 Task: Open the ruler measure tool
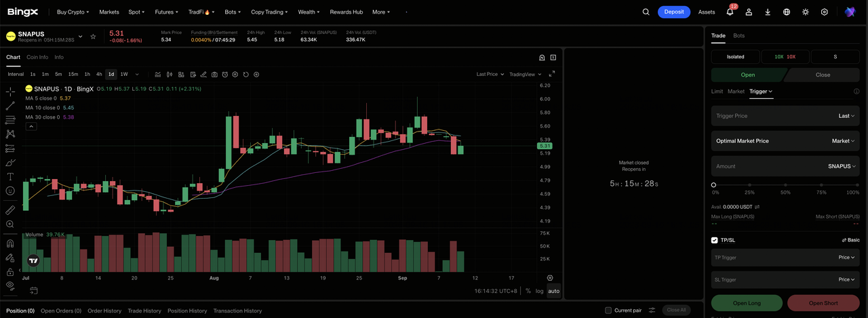click(10, 210)
